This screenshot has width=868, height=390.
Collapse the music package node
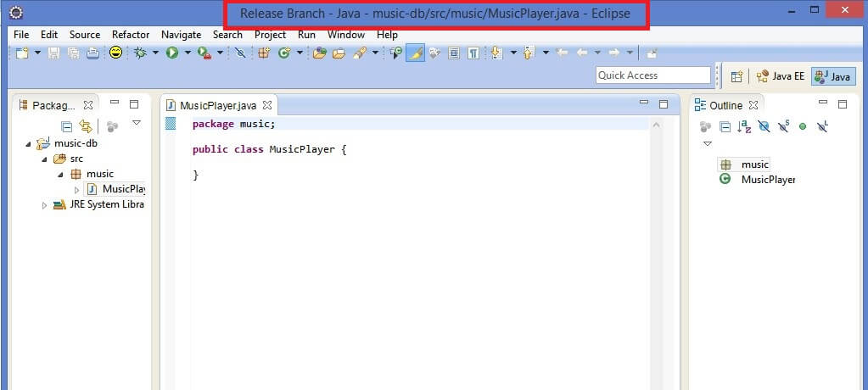[61, 175]
